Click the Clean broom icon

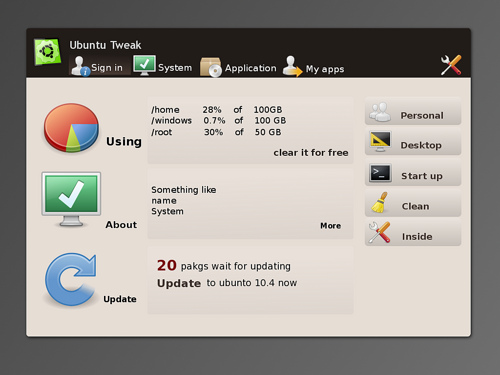point(380,203)
